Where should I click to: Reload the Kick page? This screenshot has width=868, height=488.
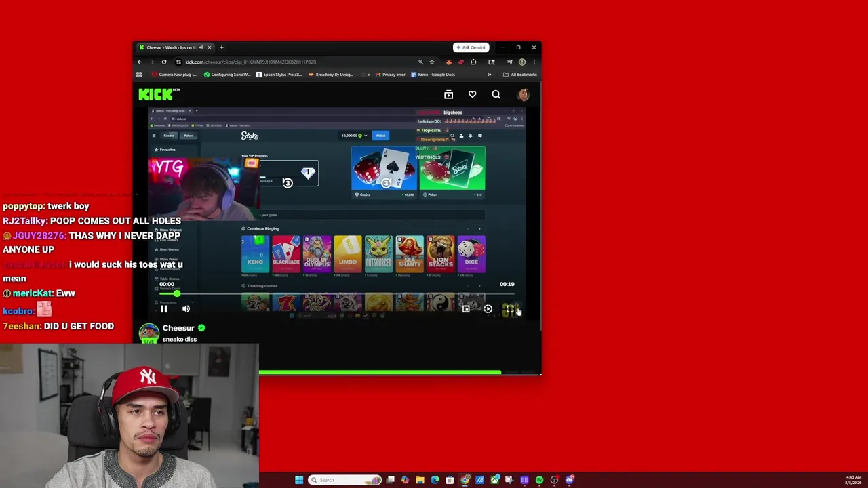pos(163,62)
